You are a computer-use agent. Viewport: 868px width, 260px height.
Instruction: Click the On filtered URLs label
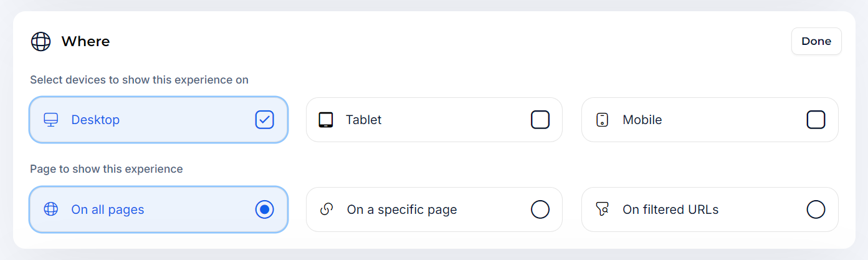point(670,209)
